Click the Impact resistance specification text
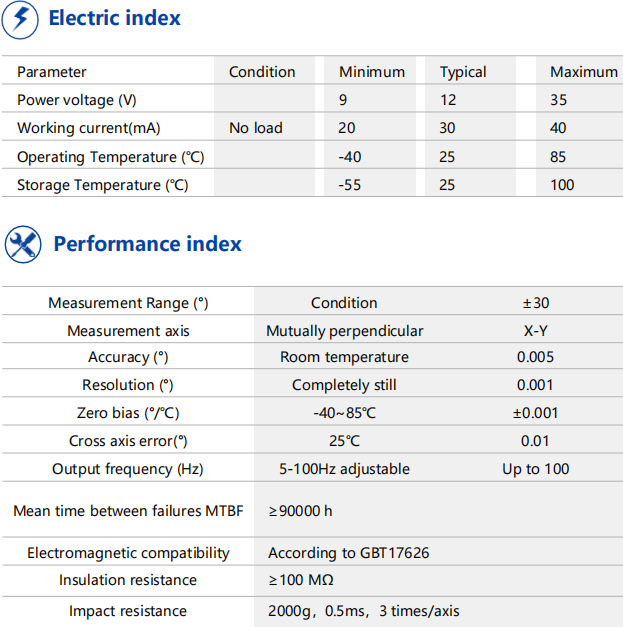The height and width of the screenshot is (627, 623). (x=364, y=611)
